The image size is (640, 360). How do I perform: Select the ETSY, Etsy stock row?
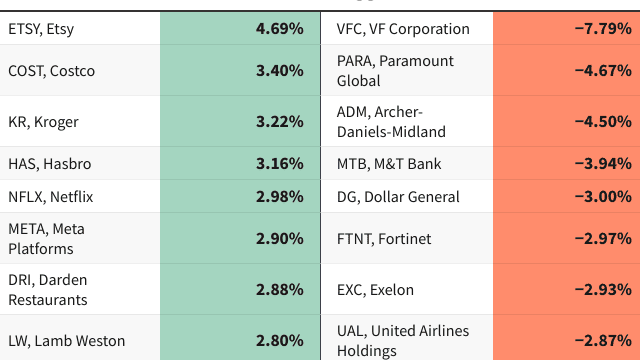pos(160,29)
